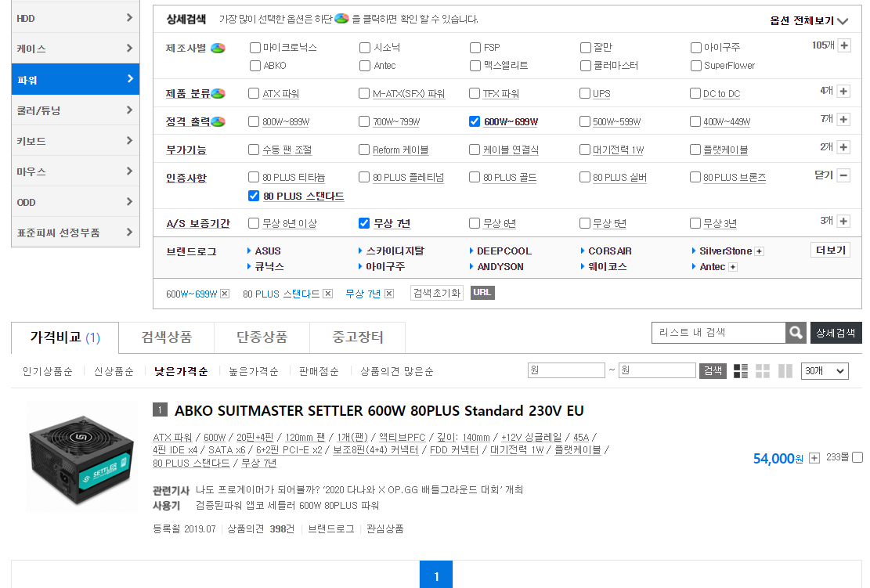This screenshot has width=870, height=588.
Task: Click the URL button
Action: coord(482,292)
